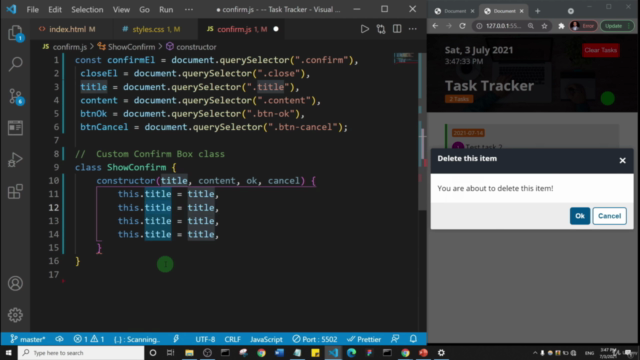Open the overflow menu in menu bar

coord(189,9)
